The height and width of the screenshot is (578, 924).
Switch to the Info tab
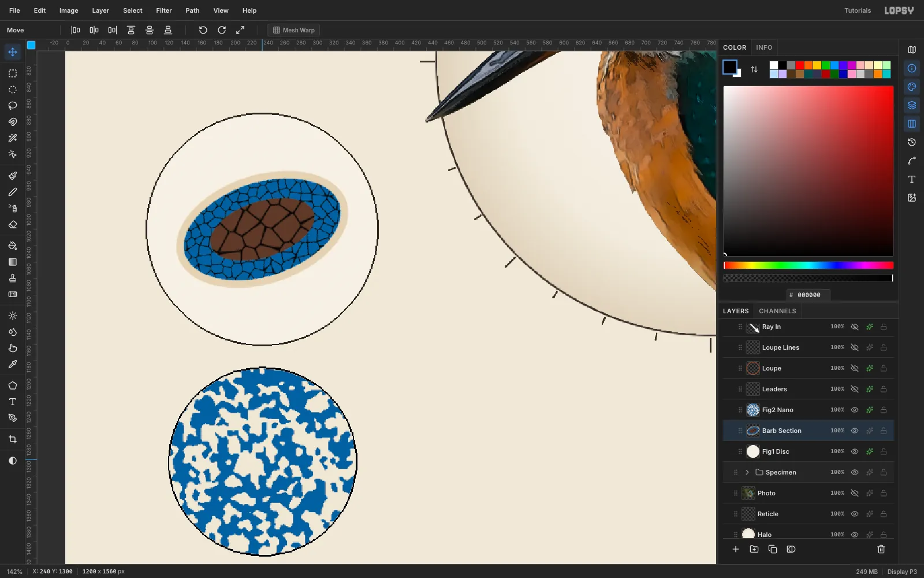pyautogui.click(x=764, y=47)
